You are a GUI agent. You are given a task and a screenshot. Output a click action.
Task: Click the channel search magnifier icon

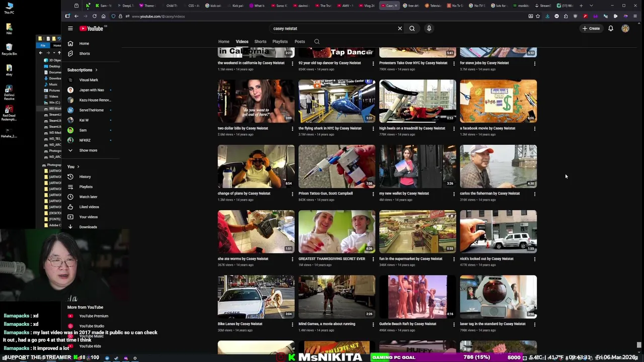(317, 42)
